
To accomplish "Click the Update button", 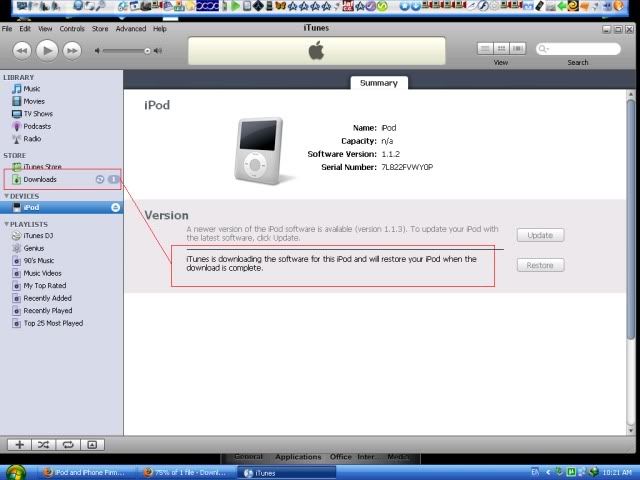I will [540, 235].
